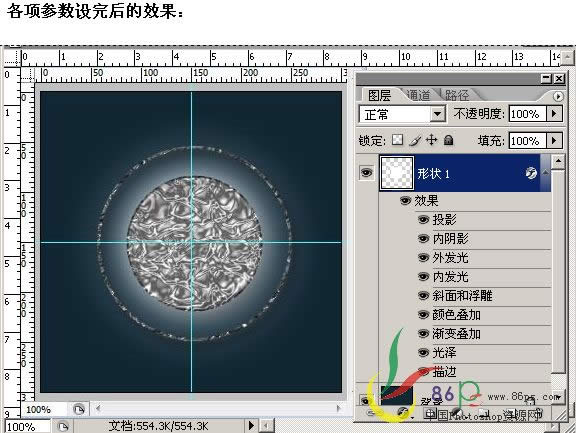Switch to the 通道 tab
576x433 pixels.
(x=418, y=95)
